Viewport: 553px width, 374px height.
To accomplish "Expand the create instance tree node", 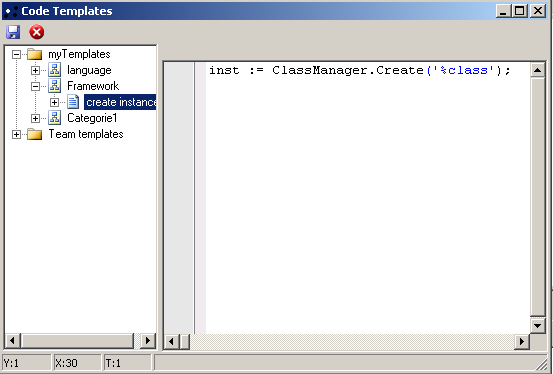I will (x=54, y=102).
